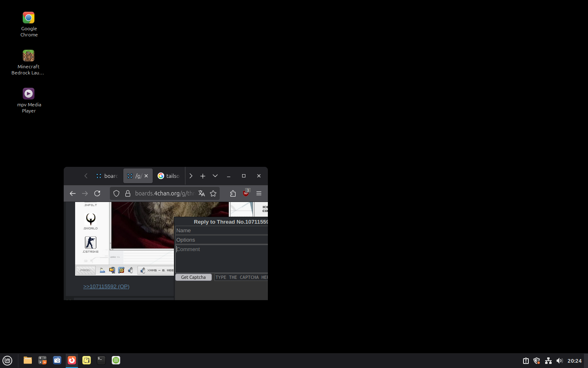Launch the Calculator from the taskbar
The image size is (588, 368).
coord(42,360)
